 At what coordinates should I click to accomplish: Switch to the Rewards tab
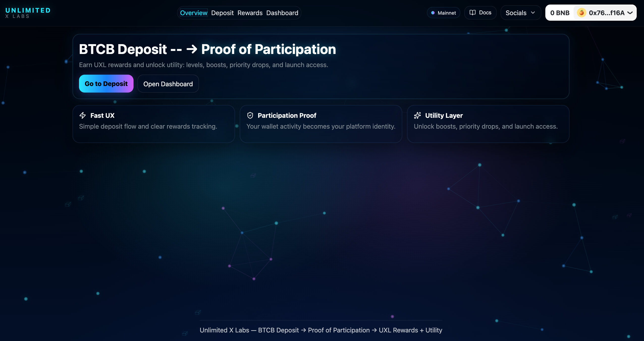click(250, 13)
